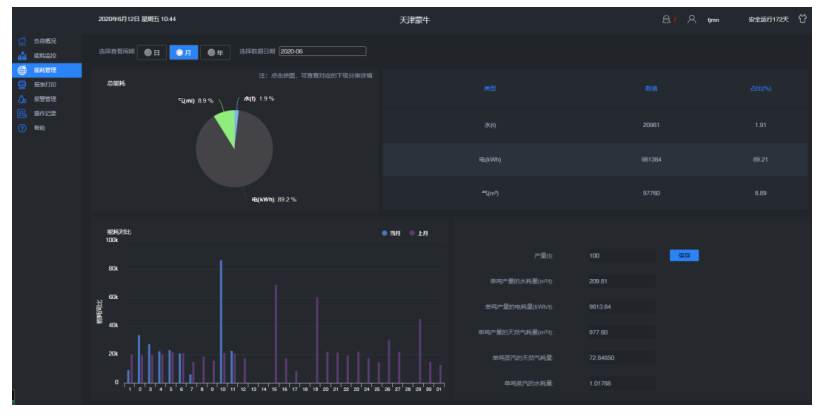The image size is (819, 418).
Task: Open the operation records icon
Action: (x=22, y=113)
